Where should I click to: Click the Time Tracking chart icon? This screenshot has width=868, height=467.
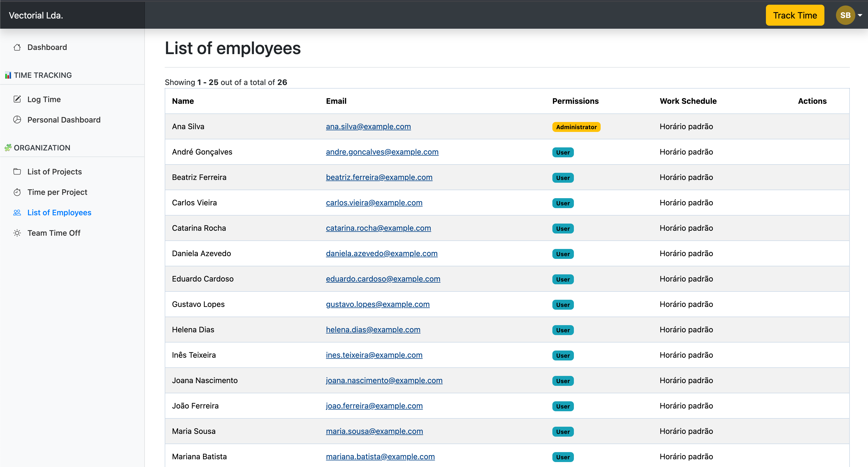(8, 75)
